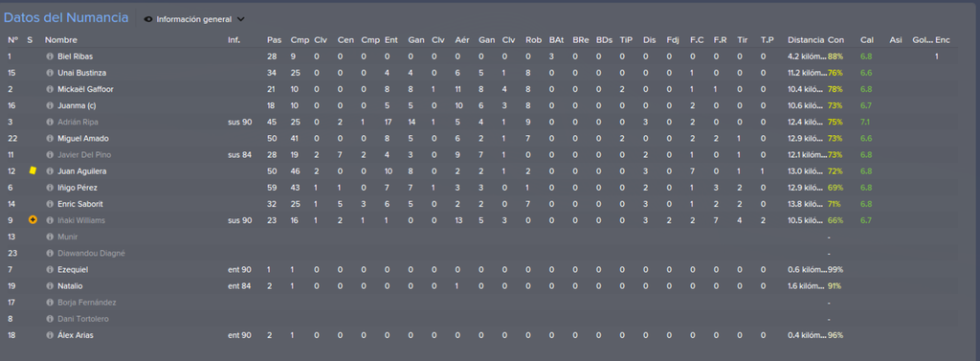Click the info icon beside Natalio
Viewport: 980px width, 361px height.
pyautogui.click(x=50, y=286)
